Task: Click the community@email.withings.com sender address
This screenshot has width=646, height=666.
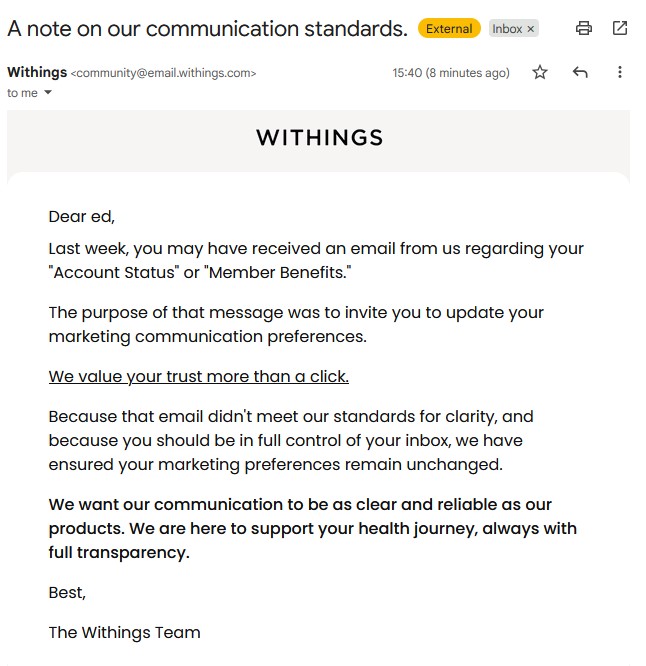Action: pos(164,73)
